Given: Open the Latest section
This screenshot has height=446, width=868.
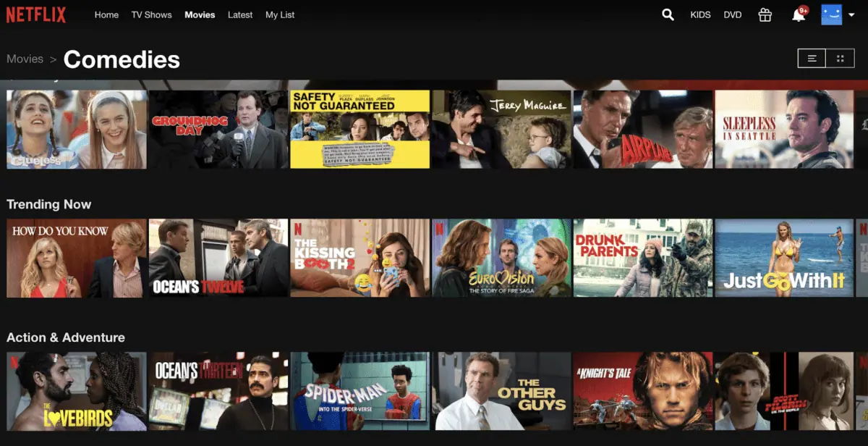Looking at the screenshot, I should point(240,14).
